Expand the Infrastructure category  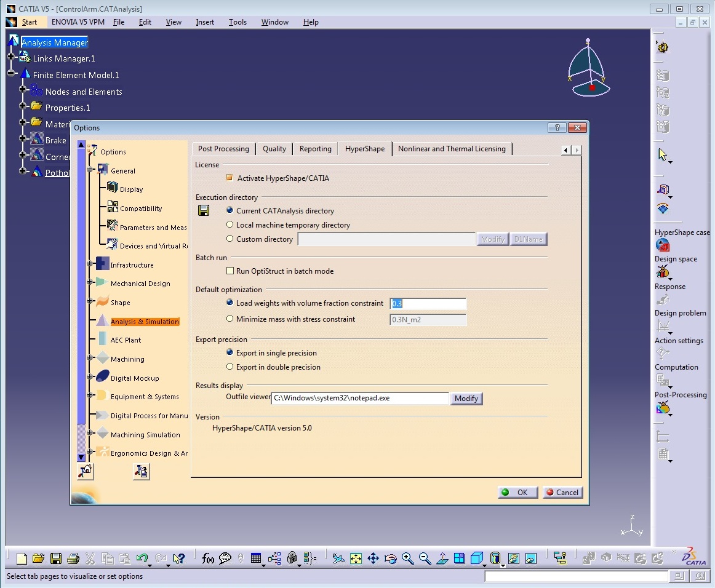(90, 263)
